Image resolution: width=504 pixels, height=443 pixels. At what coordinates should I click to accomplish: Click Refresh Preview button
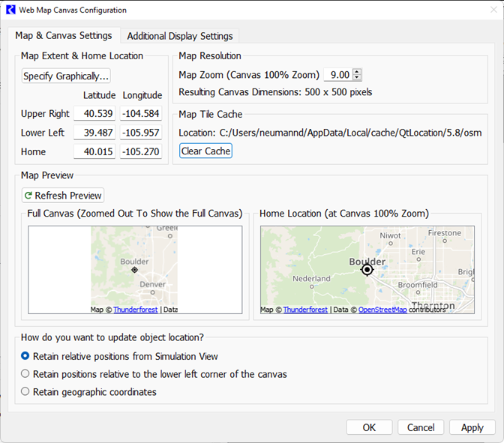coord(63,196)
